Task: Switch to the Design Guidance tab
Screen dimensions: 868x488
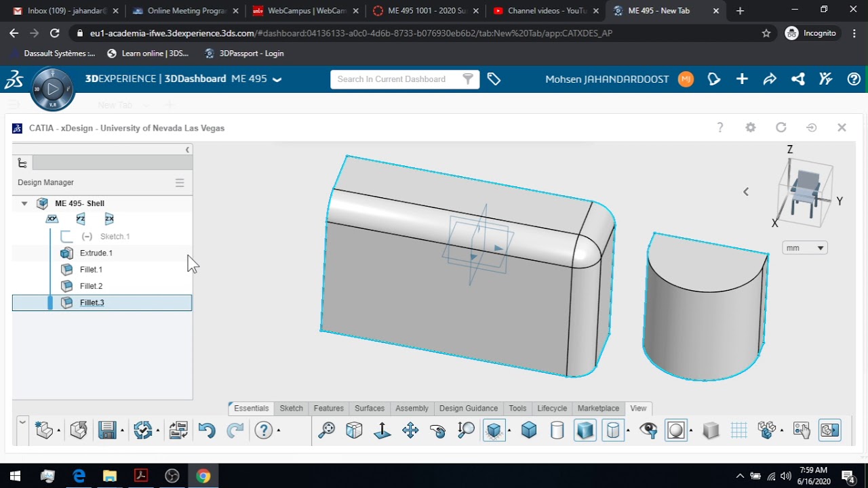Action: click(x=469, y=408)
